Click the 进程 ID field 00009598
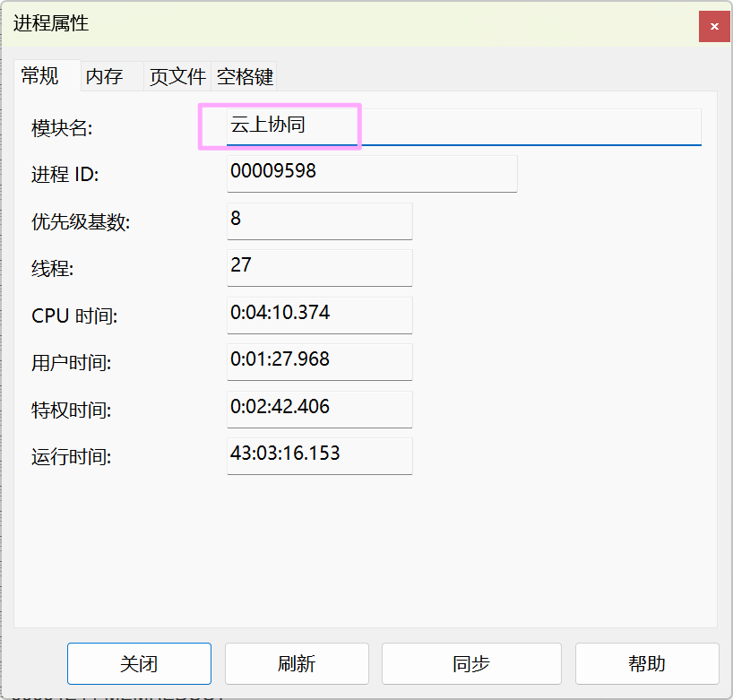The image size is (733, 700). 372,173
